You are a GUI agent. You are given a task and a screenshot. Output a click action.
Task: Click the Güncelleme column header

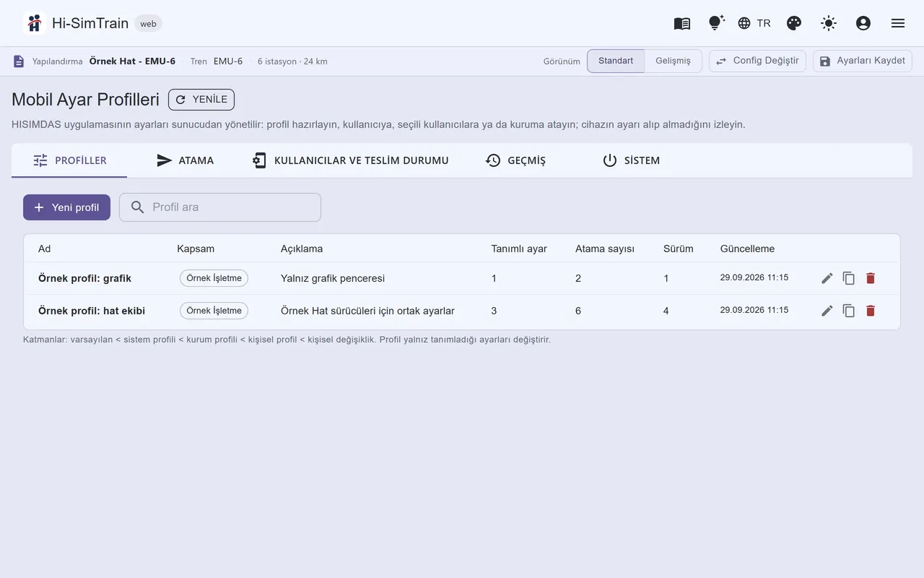747,249
